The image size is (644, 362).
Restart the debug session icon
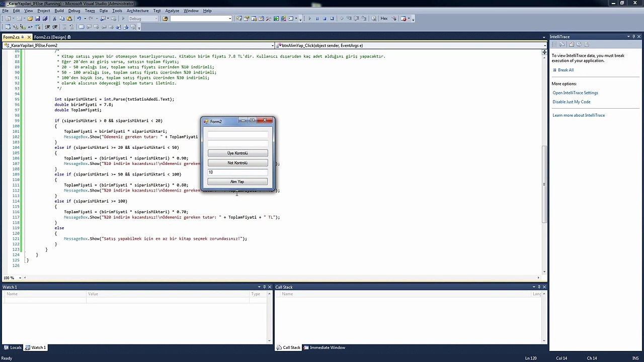click(x=332, y=19)
